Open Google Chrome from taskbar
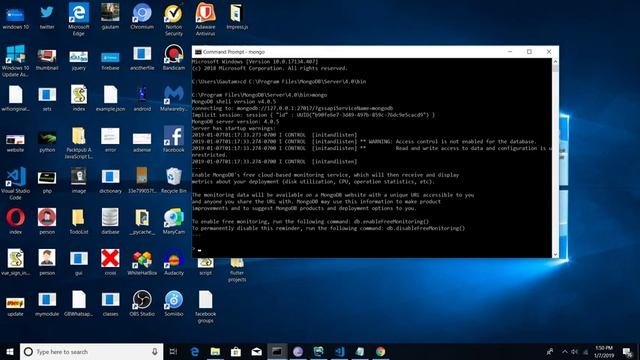This screenshot has width=640, height=360. pyautogui.click(x=380, y=351)
